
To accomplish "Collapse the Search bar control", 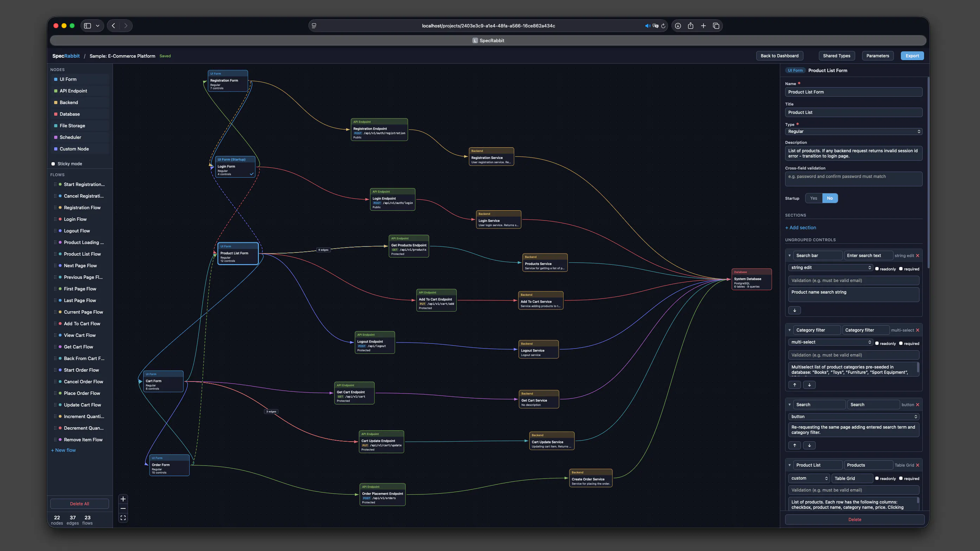I will [x=789, y=256].
